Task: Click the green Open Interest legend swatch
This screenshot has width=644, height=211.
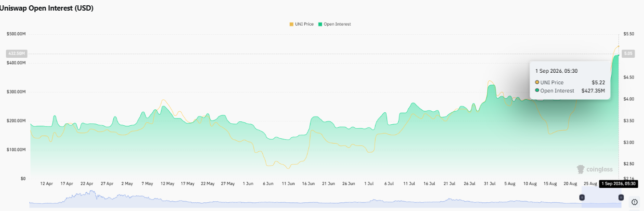Action: click(320, 24)
